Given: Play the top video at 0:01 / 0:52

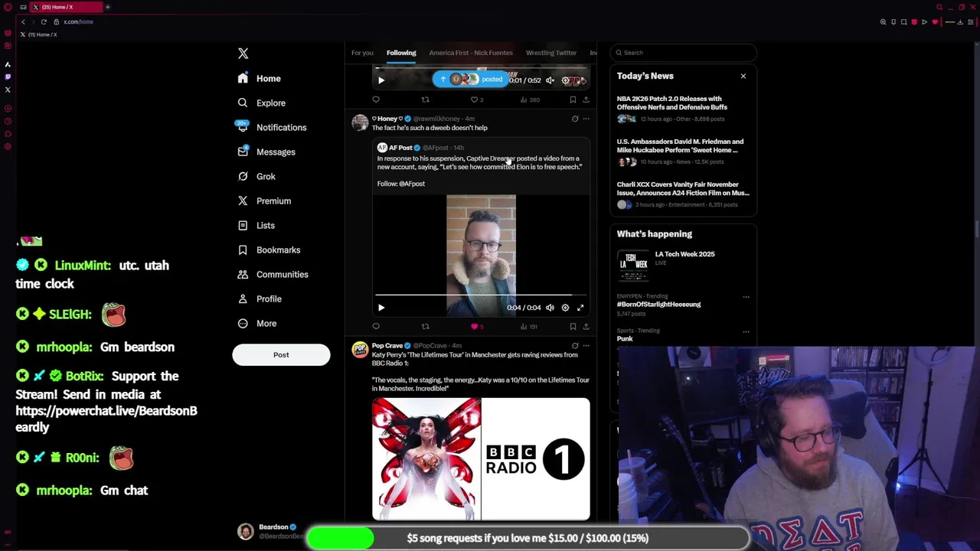Looking at the screenshot, I should coord(381,80).
